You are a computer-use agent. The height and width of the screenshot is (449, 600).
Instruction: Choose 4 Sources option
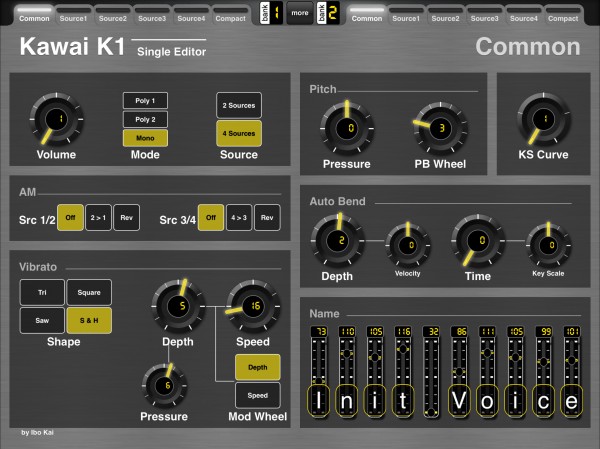tap(239, 133)
